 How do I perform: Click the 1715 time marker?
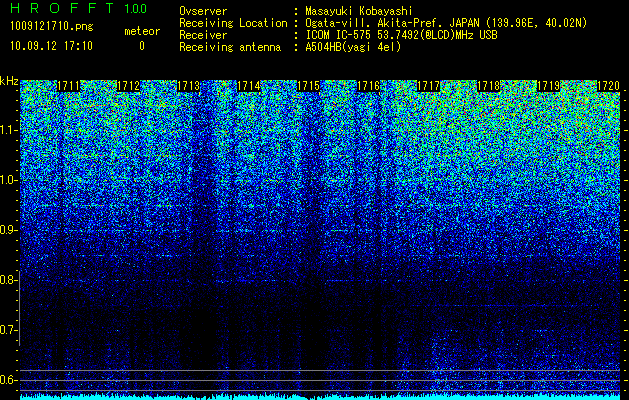pos(308,86)
